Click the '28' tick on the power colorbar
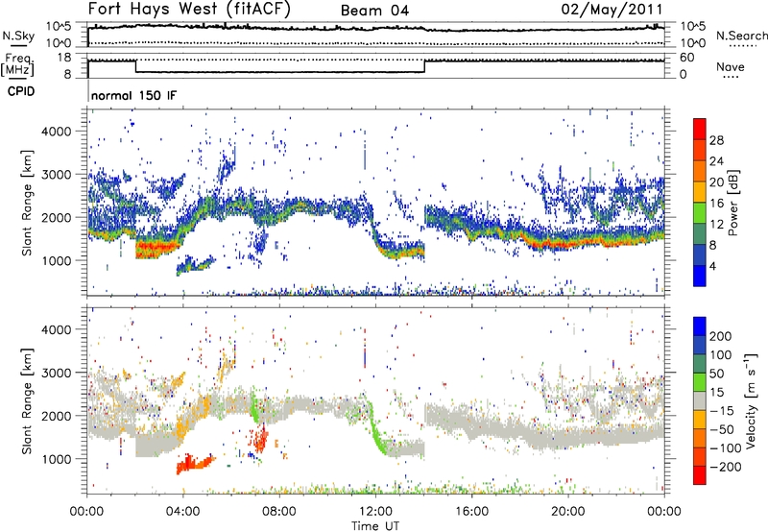768x532 pixels. [x=716, y=140]
